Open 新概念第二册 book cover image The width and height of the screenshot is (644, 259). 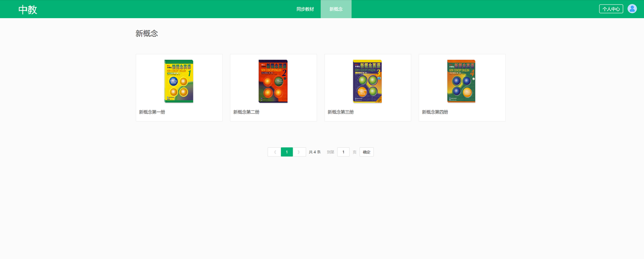pyautogui.click(x=273, y=81)
